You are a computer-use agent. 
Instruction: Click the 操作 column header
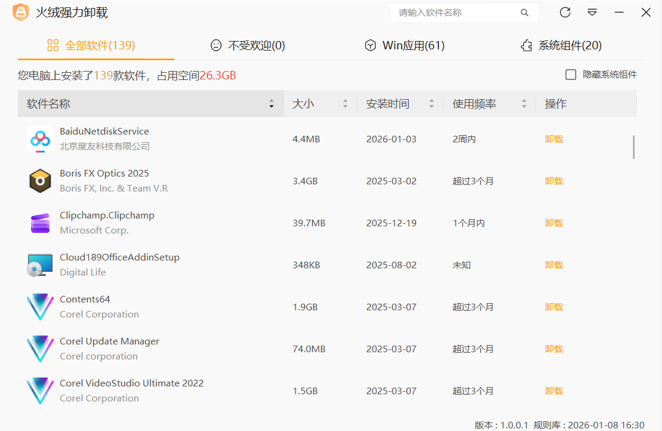click(556, 104)
